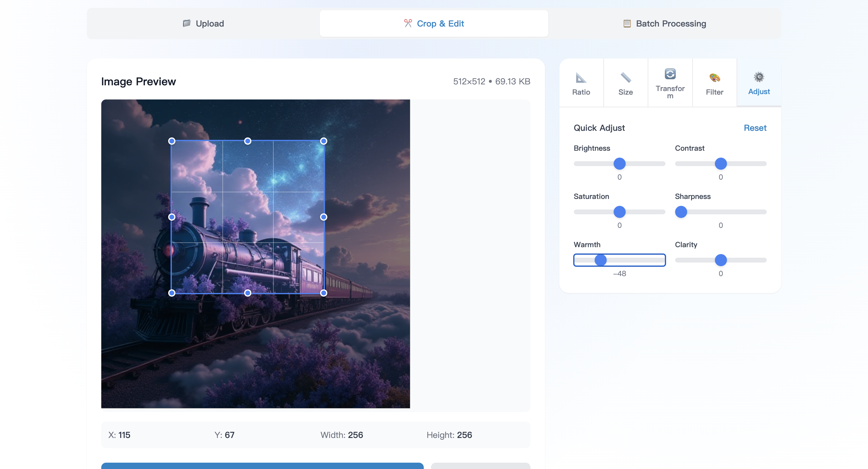
Task: Select the Saturation slider handle
Action: coord(619,212)
